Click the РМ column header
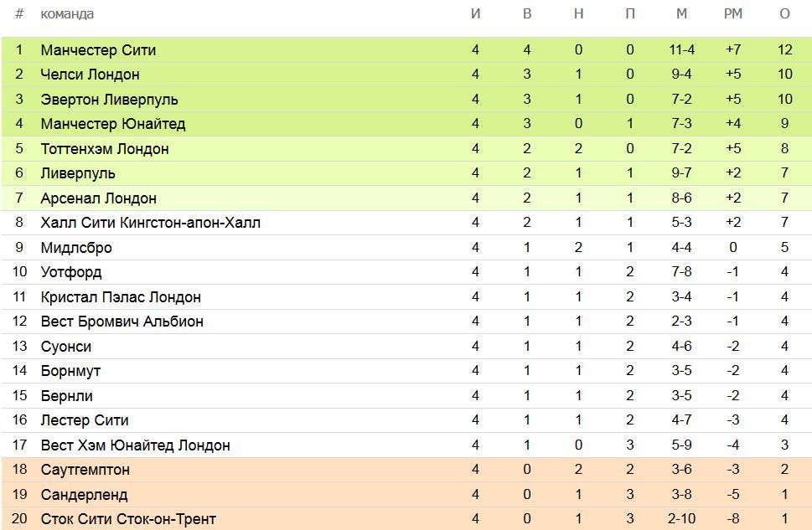 pos(733,14)
